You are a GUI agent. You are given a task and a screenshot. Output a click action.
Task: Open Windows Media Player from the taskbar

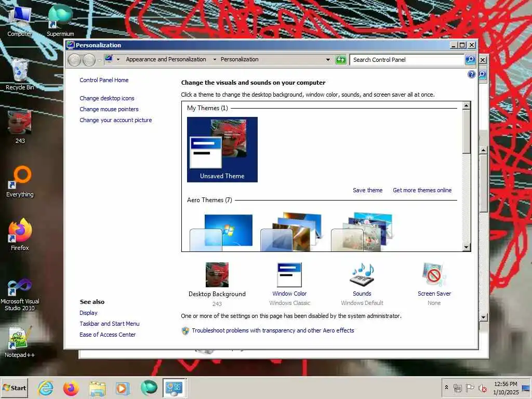[123, 388]
